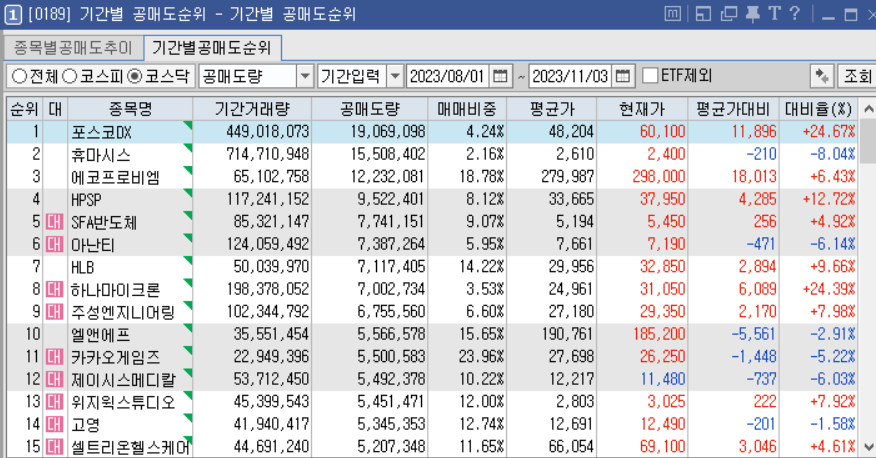The height and width of the screenshot is (458, 876).
Task: Click the T font-size icon in title bar
Action: 774,13
